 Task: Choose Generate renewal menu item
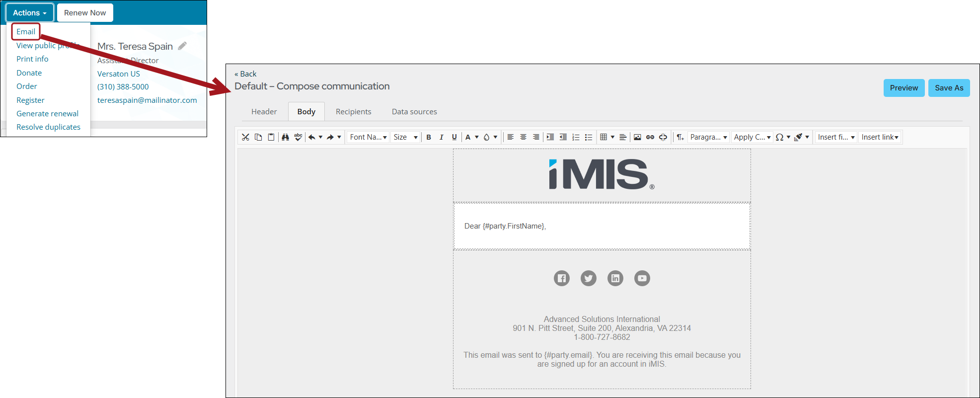[47, 114]
